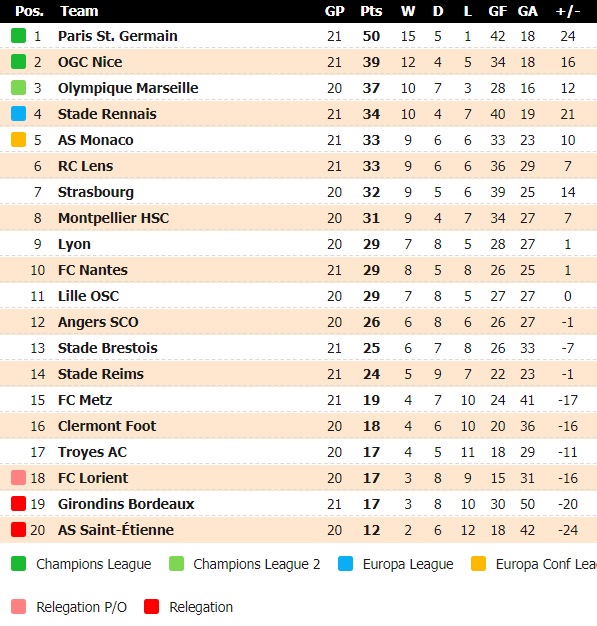
Task: Click the light green marker beside Marseille
Action: [x=18, y=88]
